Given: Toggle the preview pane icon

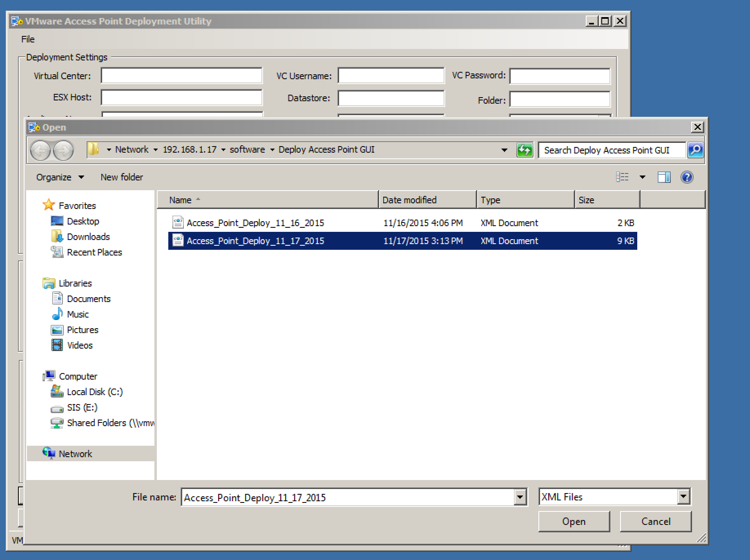Looking at the screenshot, I should [x=664, y=177].
